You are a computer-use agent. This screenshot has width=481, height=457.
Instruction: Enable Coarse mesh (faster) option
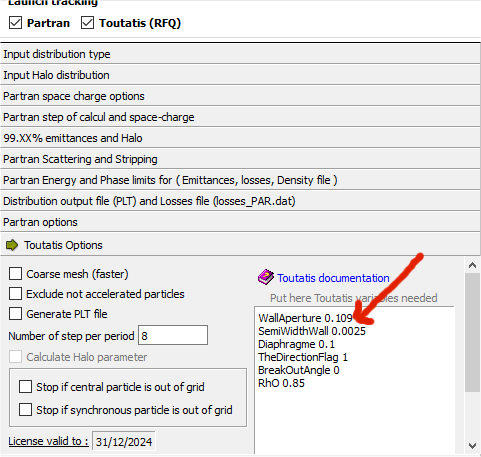pos(15,274)
